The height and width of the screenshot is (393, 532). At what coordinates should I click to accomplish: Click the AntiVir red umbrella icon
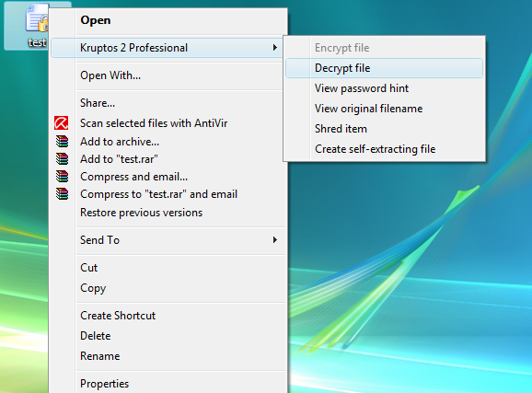62,122
